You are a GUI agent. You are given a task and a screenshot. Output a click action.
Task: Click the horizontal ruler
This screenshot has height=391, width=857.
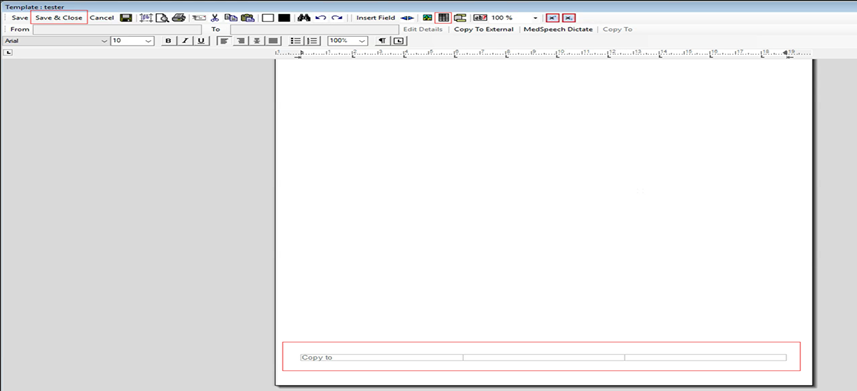pyautogui.click(x=544, y=54)
